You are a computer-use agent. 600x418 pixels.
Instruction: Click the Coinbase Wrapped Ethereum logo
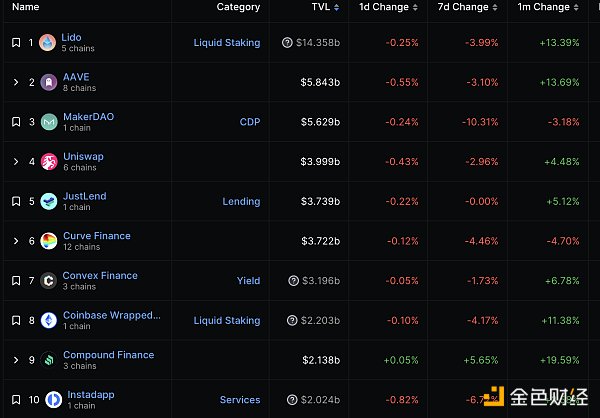(x=48, y=320)
